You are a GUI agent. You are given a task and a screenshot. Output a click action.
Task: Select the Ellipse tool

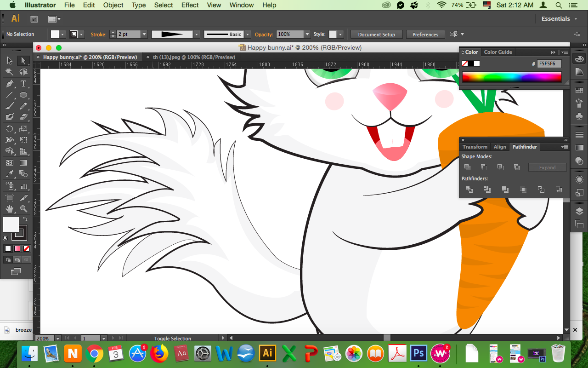23,95
